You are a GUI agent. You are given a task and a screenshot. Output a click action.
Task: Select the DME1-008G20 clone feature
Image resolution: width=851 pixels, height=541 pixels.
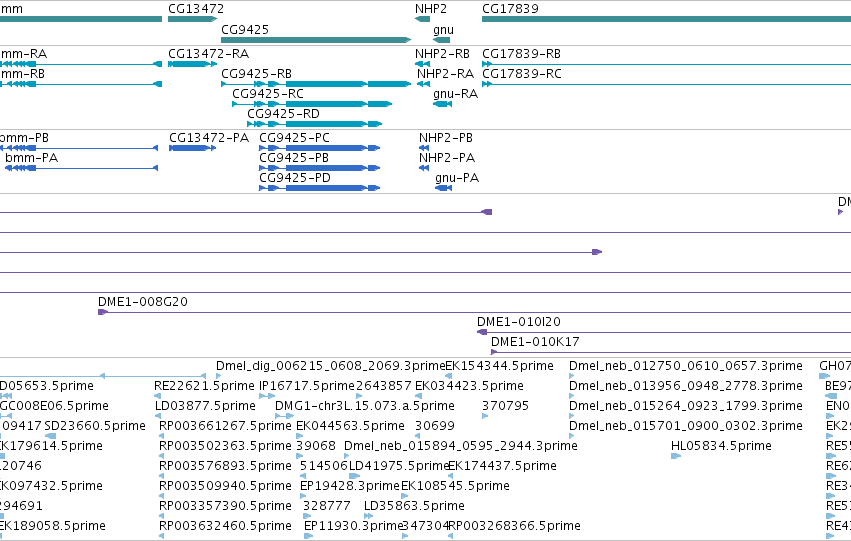(474, 313)
